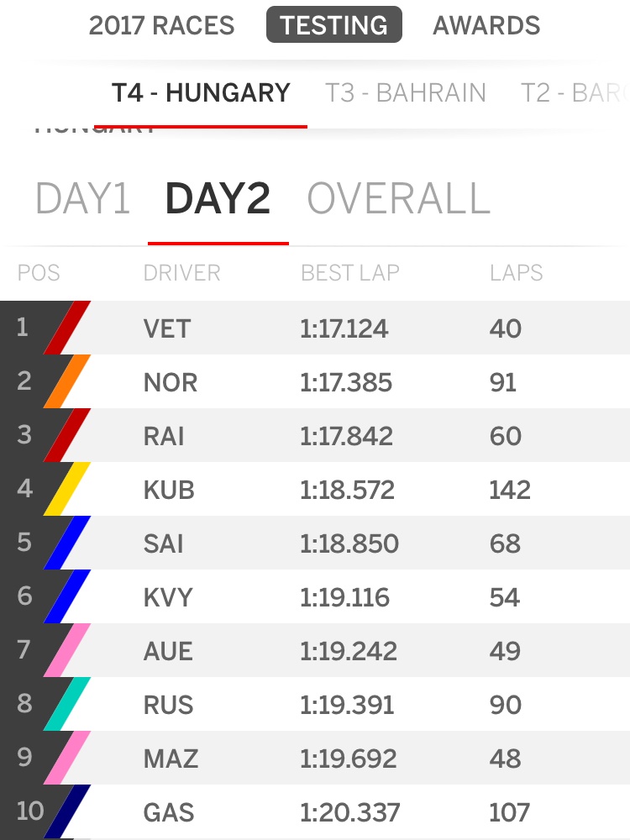Switch to the Awards tab

[486, 25]
